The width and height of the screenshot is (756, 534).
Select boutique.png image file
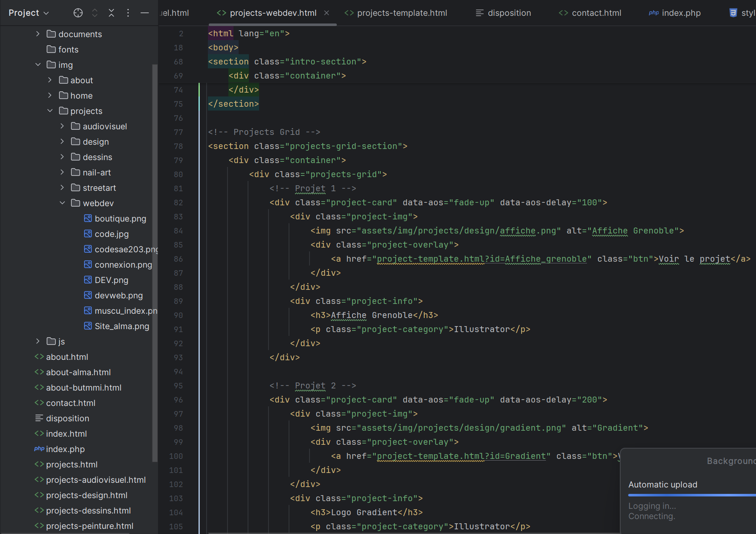[120, 219]
